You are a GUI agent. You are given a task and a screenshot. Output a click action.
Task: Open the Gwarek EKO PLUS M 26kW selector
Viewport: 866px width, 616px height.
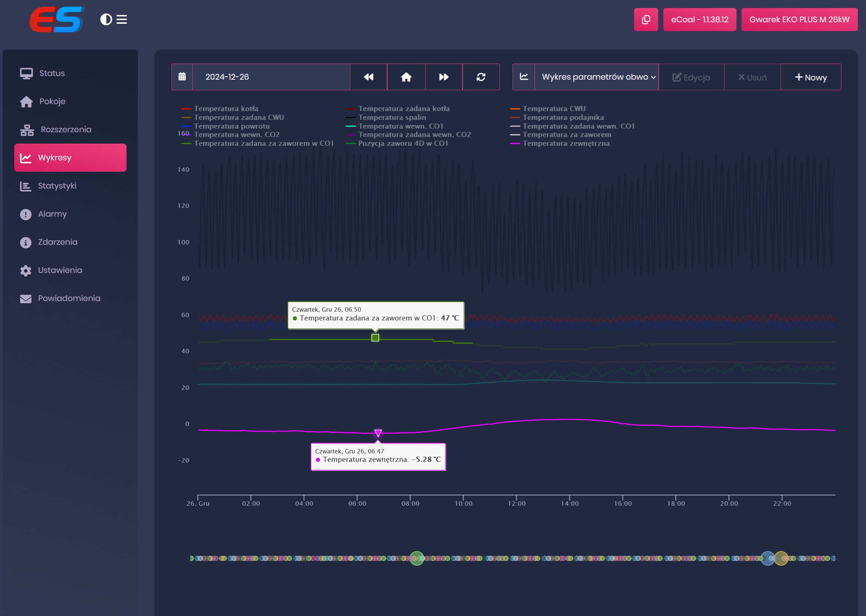click(x=799, y=19)
